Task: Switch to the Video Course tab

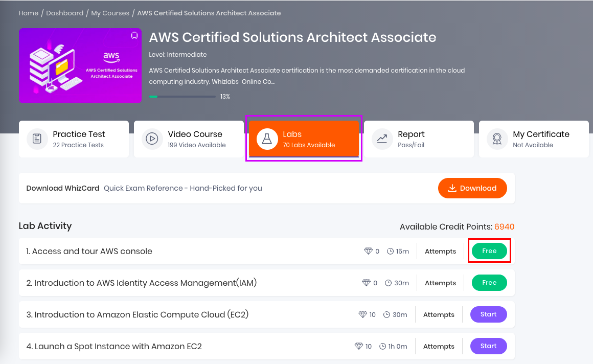Action: tap(189, 139)
